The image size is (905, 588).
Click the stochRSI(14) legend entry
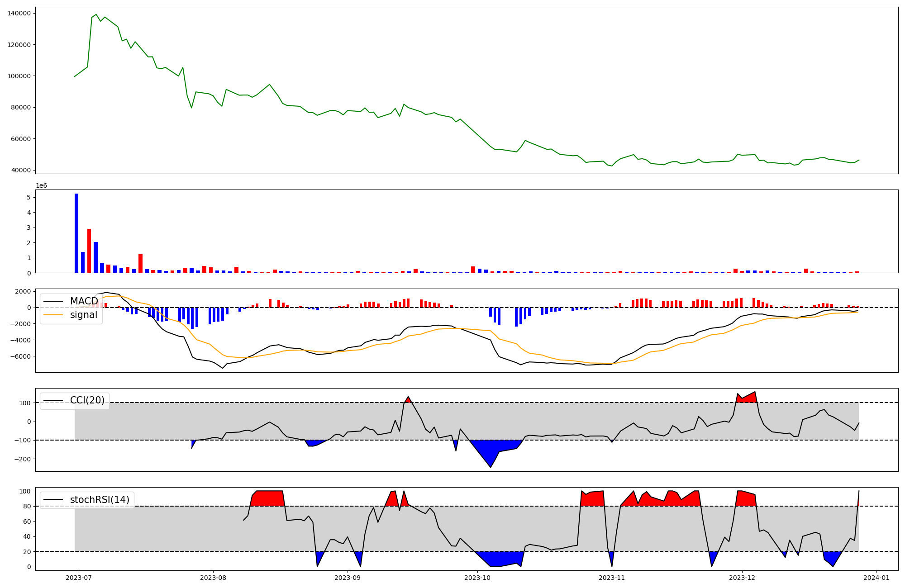[99, 500]
